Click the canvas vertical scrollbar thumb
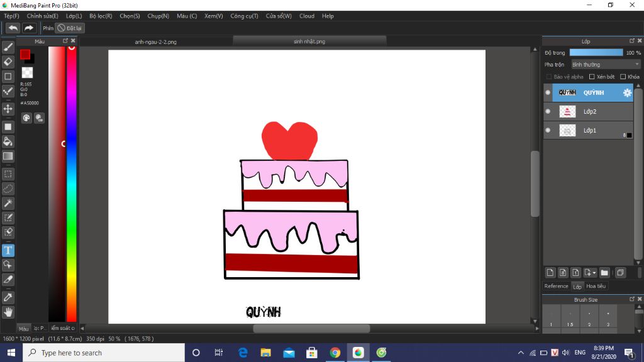 (x=535, y=184)
